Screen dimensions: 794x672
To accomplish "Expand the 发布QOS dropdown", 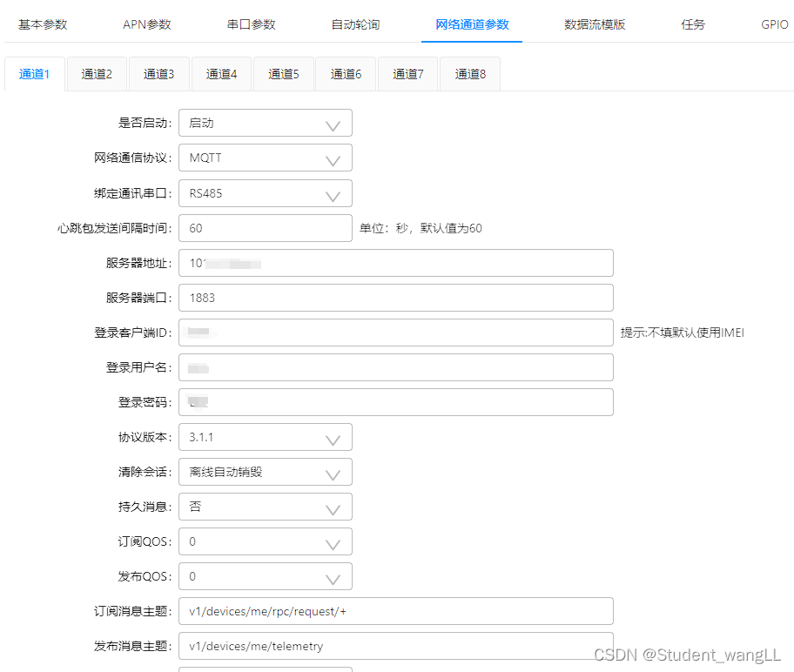I will tap(265, 576).
